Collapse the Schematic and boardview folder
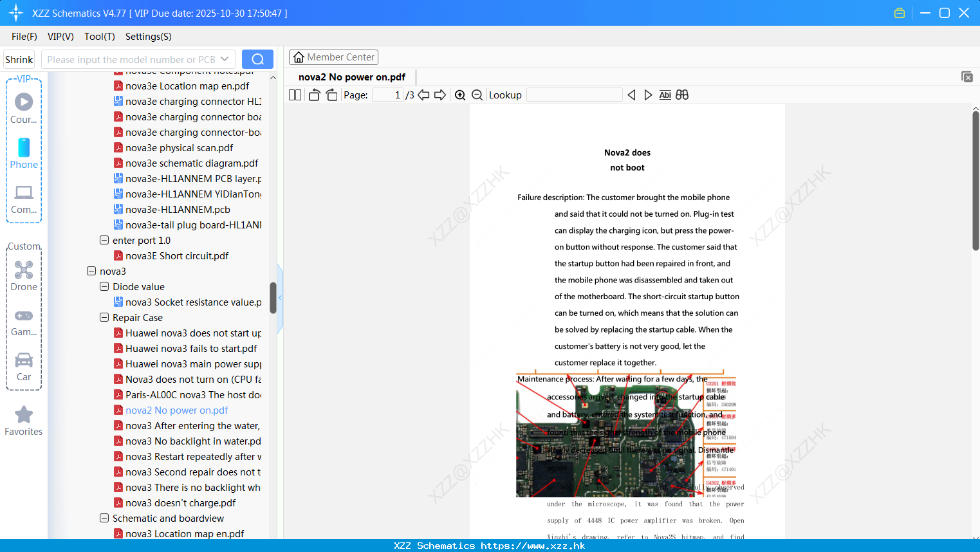The image size is (980, 552). [x=104, y=518]
